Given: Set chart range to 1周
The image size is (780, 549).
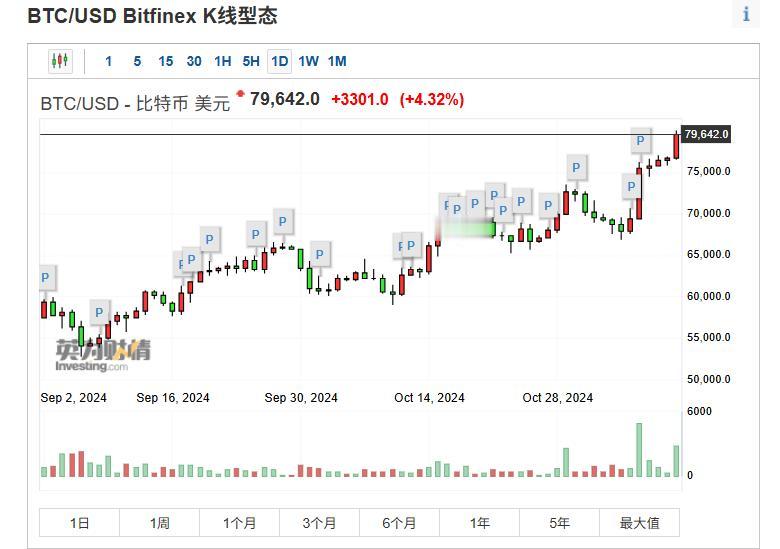Looking at the screenshot, I should pos(159,523).
